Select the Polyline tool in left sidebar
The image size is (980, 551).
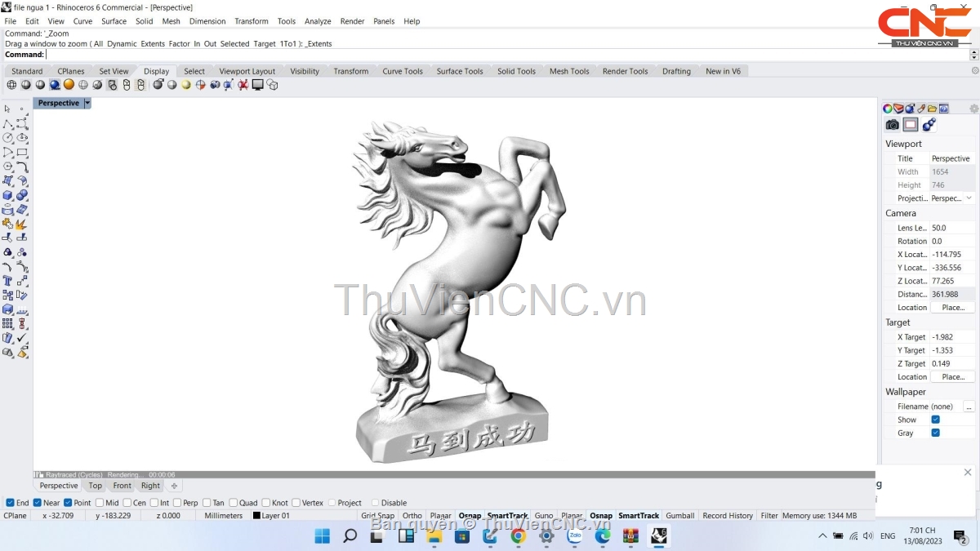click(x=7, y=123)
